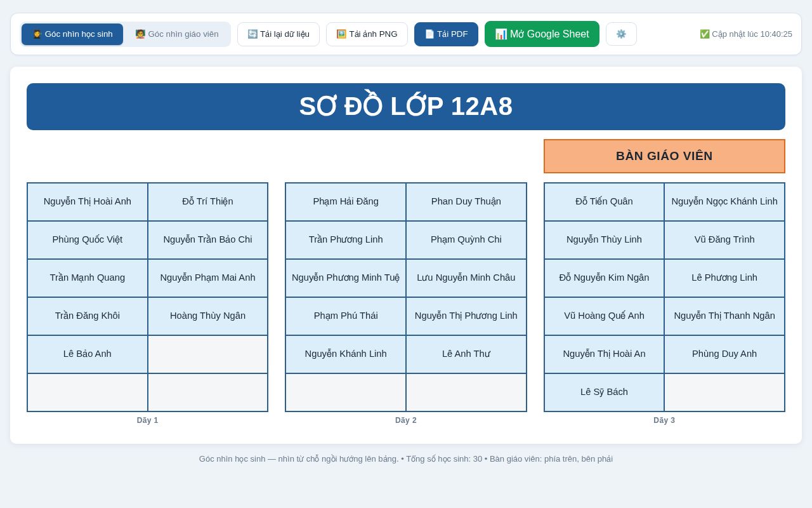Select seat Vũ Hoàng Quế Anh
Screen dimensions: 812x508
tap(604, 316)
